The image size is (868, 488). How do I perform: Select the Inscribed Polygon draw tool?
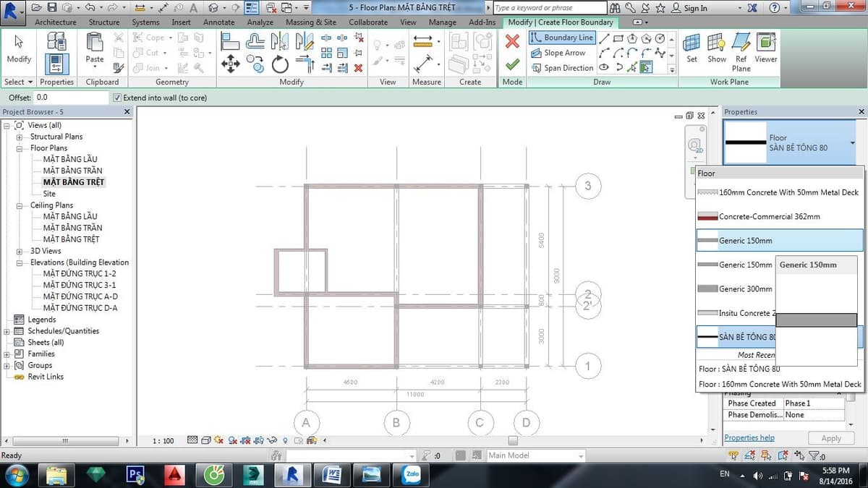[632, 39]
